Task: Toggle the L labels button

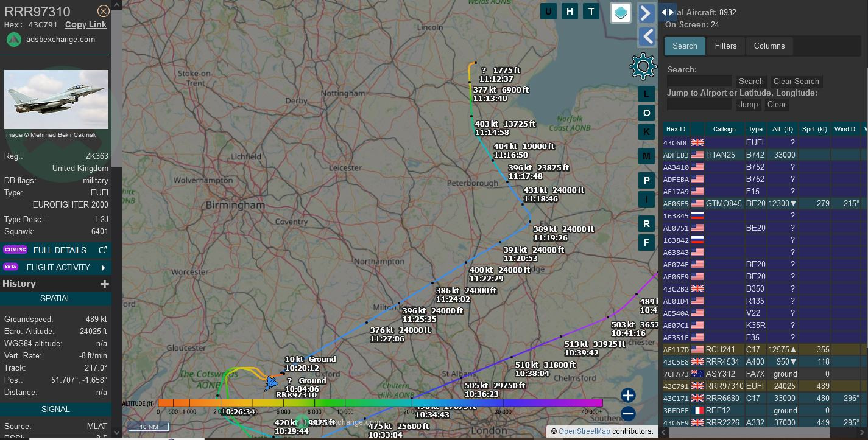Action: [646, 94]
